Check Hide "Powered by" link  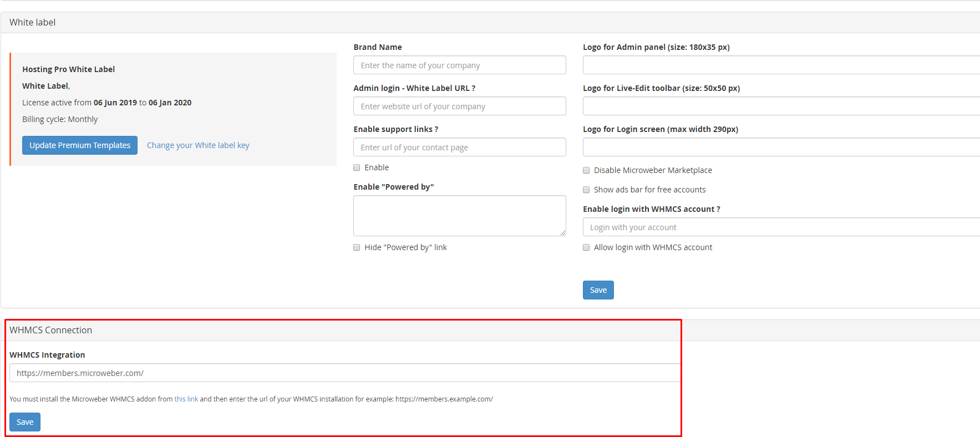357,247
